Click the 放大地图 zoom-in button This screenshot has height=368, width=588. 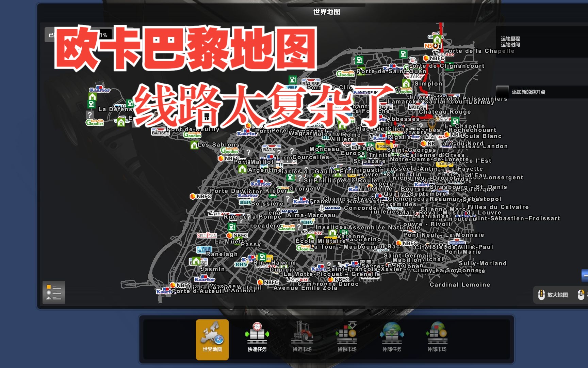[553, 295]
